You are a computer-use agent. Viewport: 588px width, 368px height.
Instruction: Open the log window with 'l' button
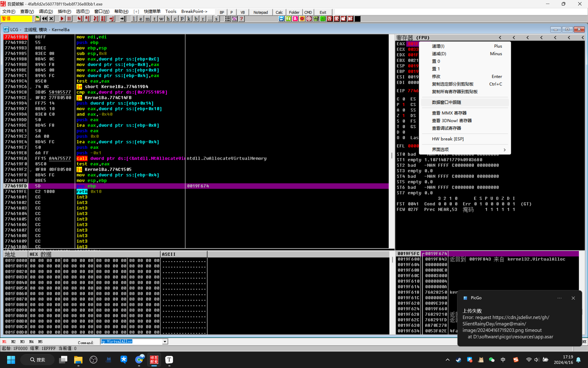tap(134, 19)
